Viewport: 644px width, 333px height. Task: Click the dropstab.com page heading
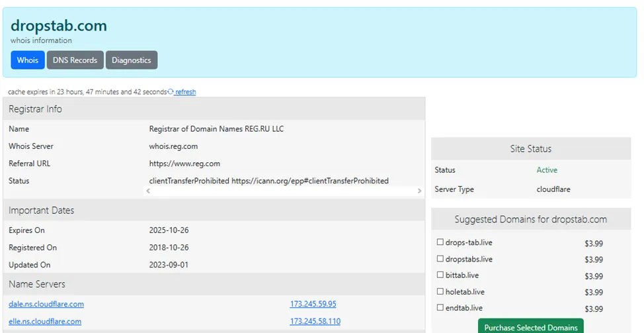click(x=59, y=26)
